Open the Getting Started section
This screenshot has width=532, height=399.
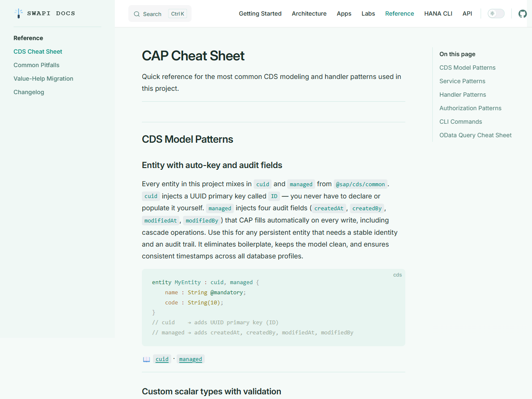[x=260, y=14]
